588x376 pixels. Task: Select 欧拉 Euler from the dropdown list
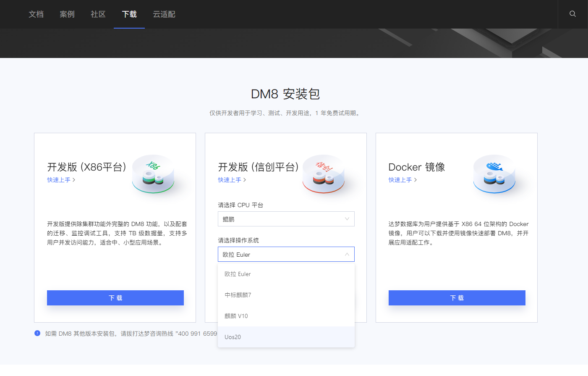tap(238, 273)
